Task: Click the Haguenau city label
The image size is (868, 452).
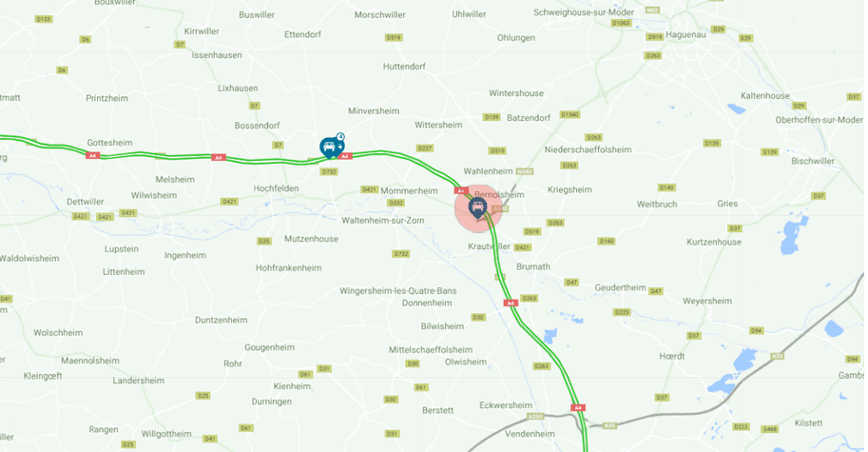Action: 685,34
